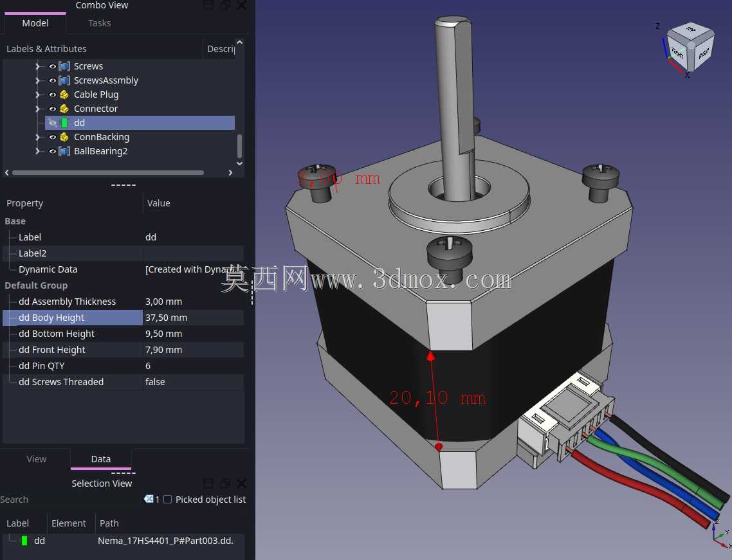Screen dimensions: 732x560
Task: Click the navigation cube top face
Action: [x=691, y=30]
